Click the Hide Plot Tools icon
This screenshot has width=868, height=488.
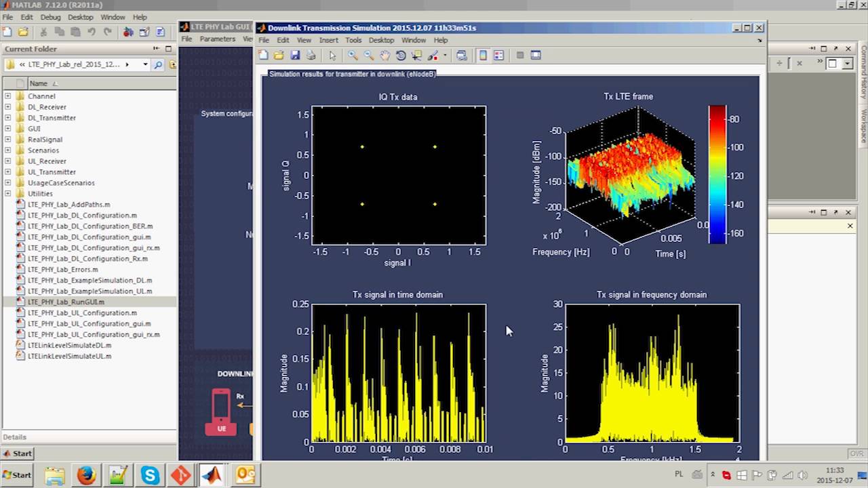point(520,56)
